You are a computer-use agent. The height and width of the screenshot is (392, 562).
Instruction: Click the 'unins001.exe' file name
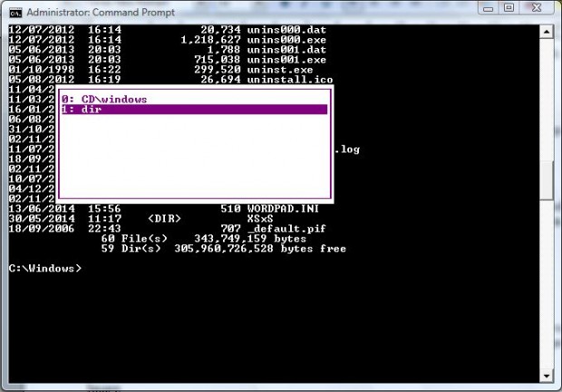pos(286,60)
